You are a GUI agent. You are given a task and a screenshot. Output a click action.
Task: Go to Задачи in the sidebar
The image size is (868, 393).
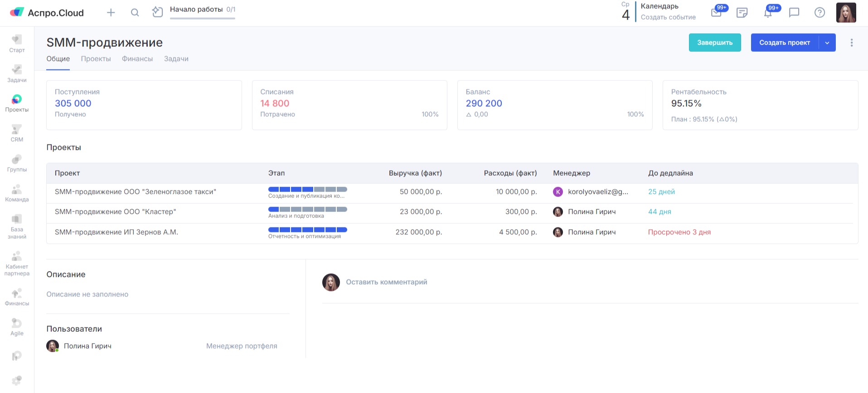pyautogui.click(x=17, y=74)
